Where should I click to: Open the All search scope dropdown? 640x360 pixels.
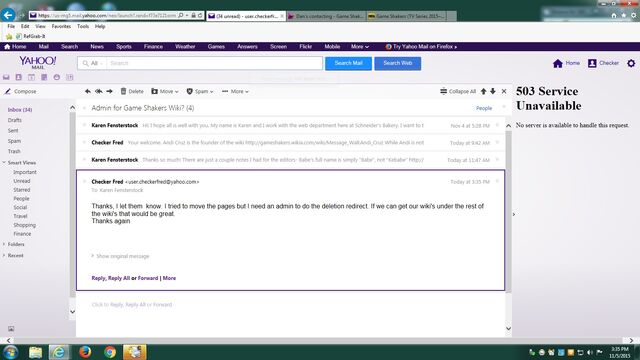pyautogui.click(x=93, y=63)
